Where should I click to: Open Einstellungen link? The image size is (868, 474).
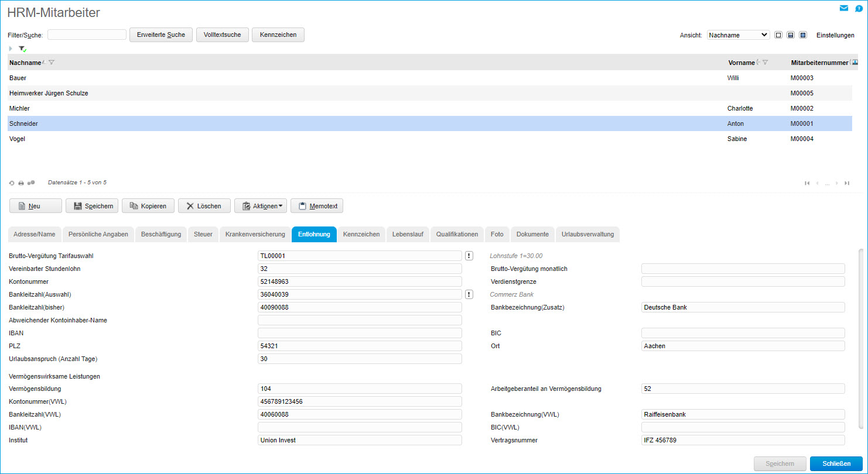pyautogui.click(x=835, y=35)
